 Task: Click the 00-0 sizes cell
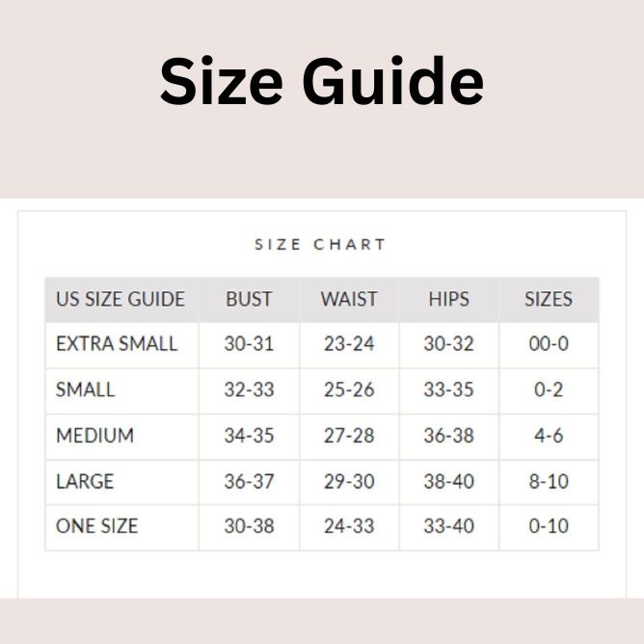pos(549,344)
